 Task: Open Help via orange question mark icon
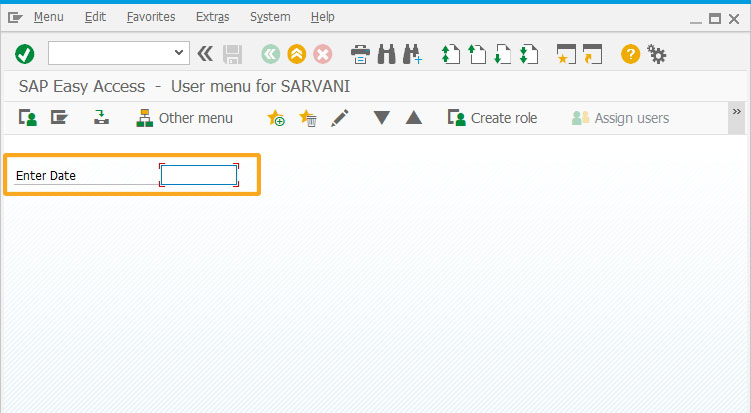630,54
